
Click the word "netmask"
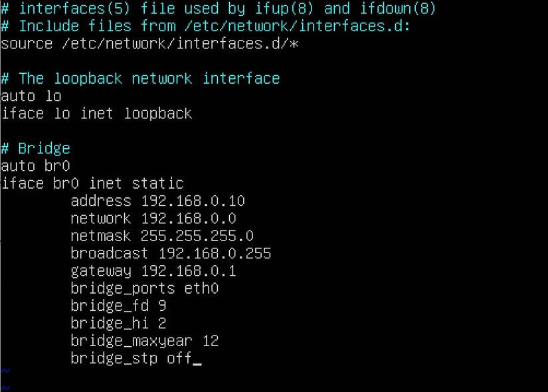coord(101,236)
